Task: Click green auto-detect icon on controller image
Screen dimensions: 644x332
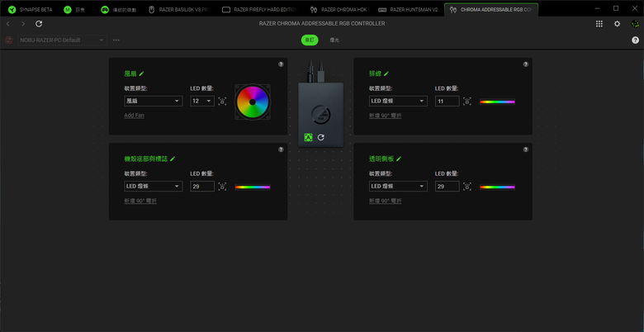Action: pyautogui.click(x=308, y=137)
